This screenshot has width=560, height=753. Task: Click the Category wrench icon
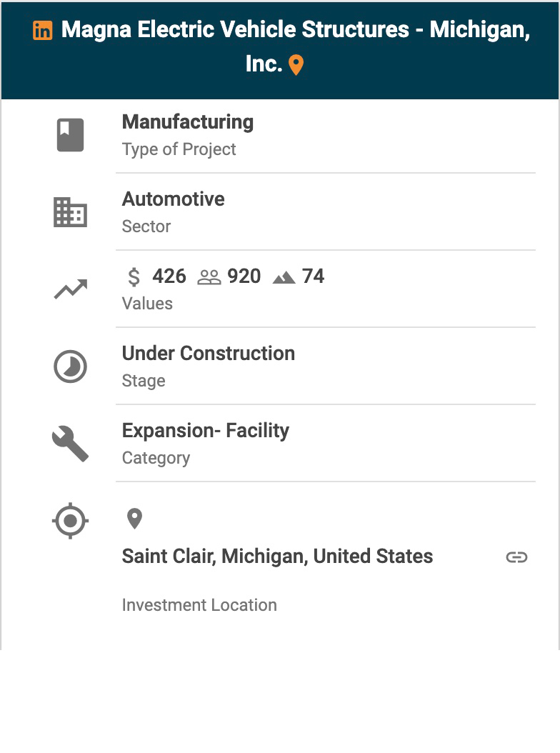[70, 444]
